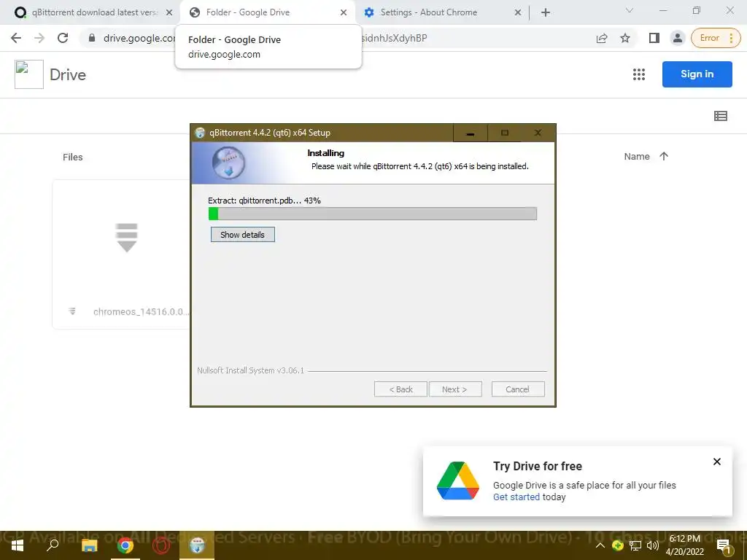Bookmark this tab with star icon

click(625, 38)
